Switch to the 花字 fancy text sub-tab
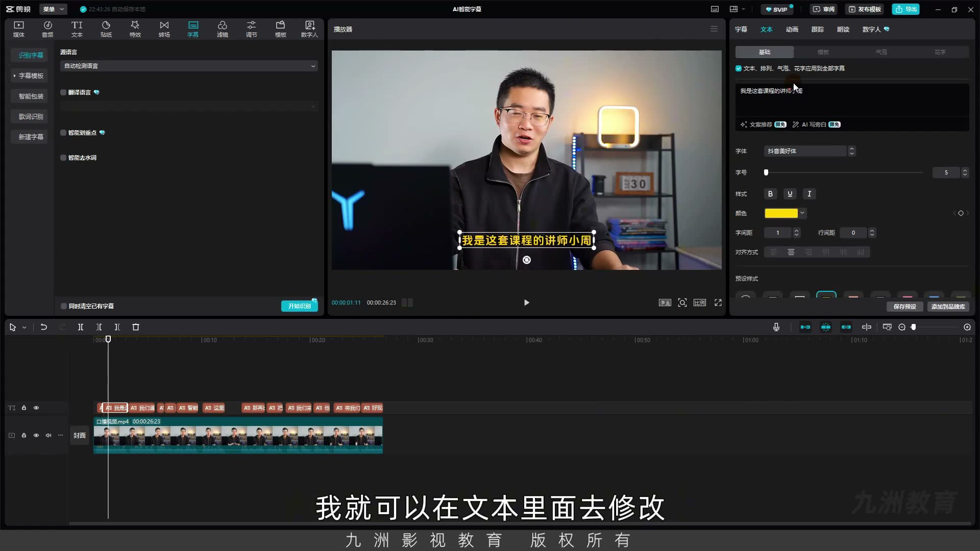980x551 pixels. pyautogui.click(x=940, y=52)
